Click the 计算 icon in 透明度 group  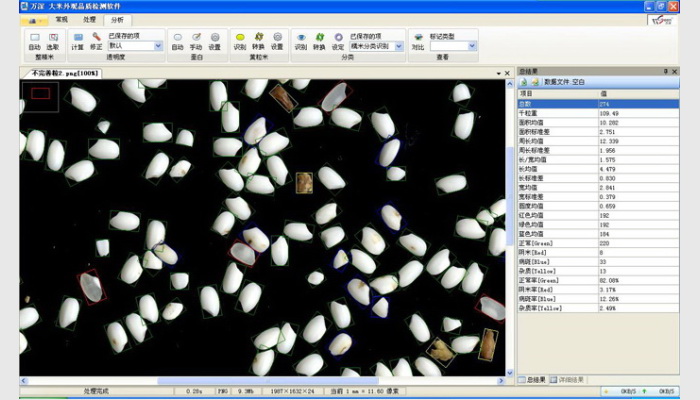(78, 39)
